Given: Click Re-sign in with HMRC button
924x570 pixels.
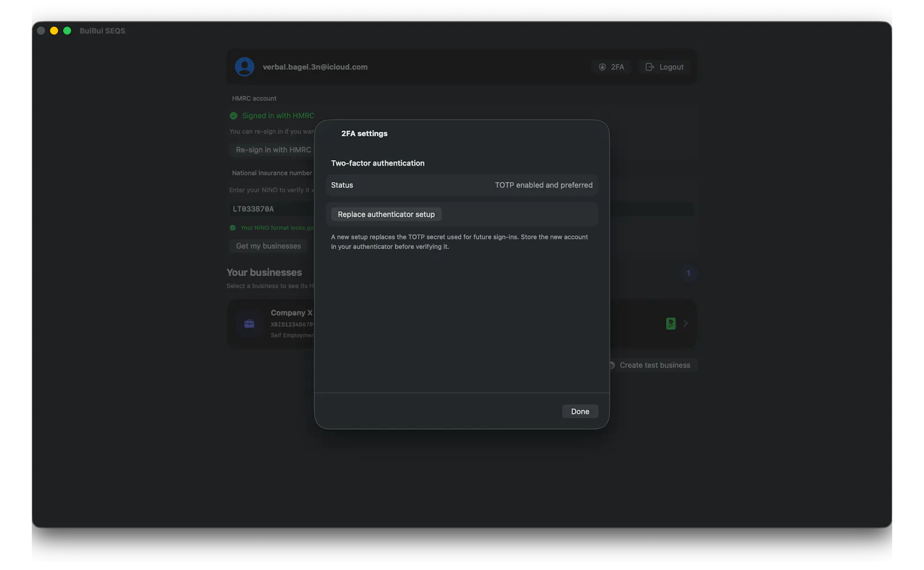Looking at the screenshot, I should tap(273, 150).
